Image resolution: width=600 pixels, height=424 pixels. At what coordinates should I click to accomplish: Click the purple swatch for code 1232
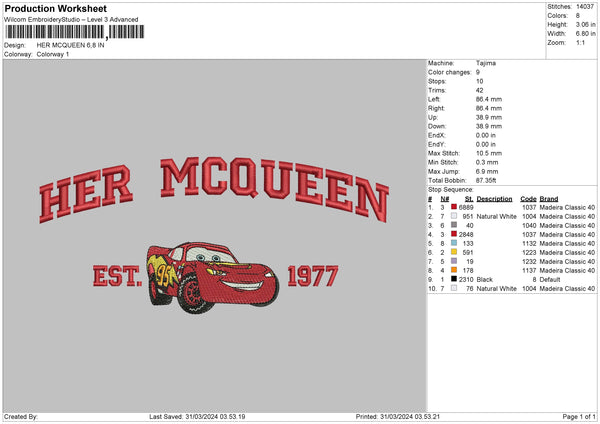pos(454,261)
